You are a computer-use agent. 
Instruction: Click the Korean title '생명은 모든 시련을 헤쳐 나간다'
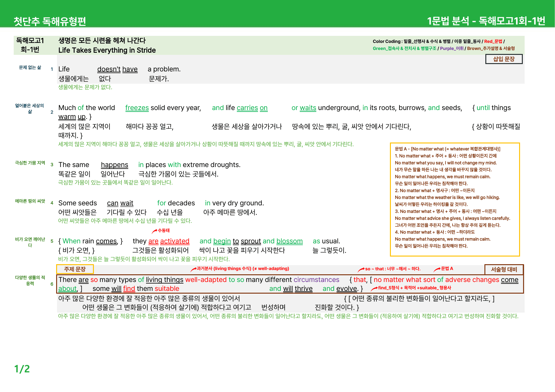(x=102, y=40)
